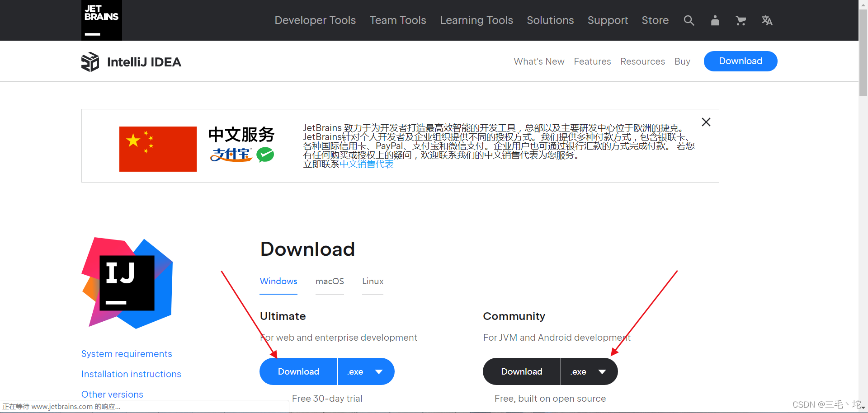
Task: Click the IntelliJ IDEA logo
Action: [130, 61]
